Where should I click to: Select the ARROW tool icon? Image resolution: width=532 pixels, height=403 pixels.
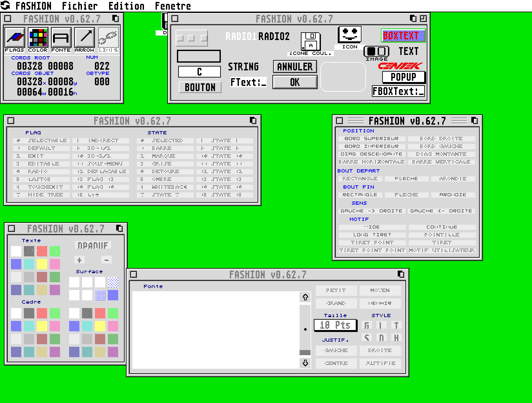[x=84, y=38]
